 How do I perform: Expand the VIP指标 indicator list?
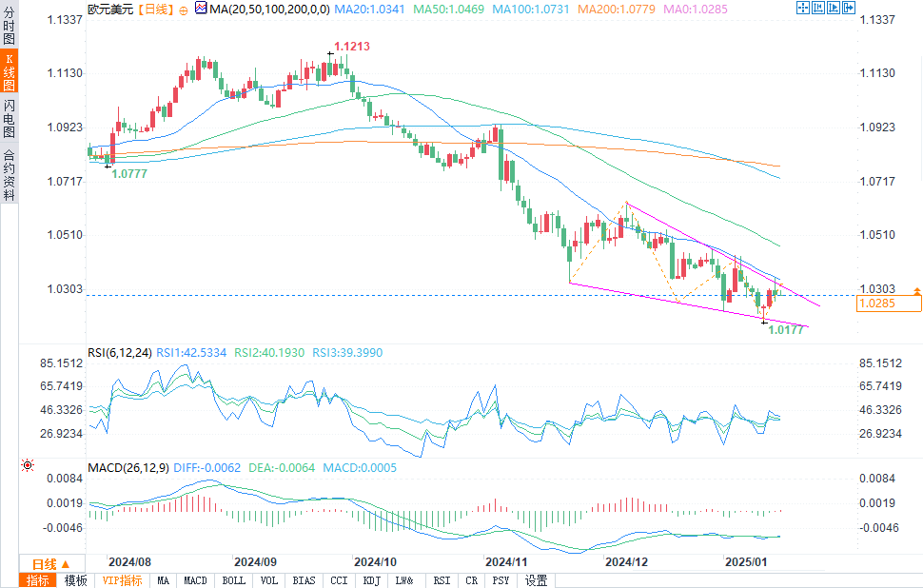[x=122, y=580]
